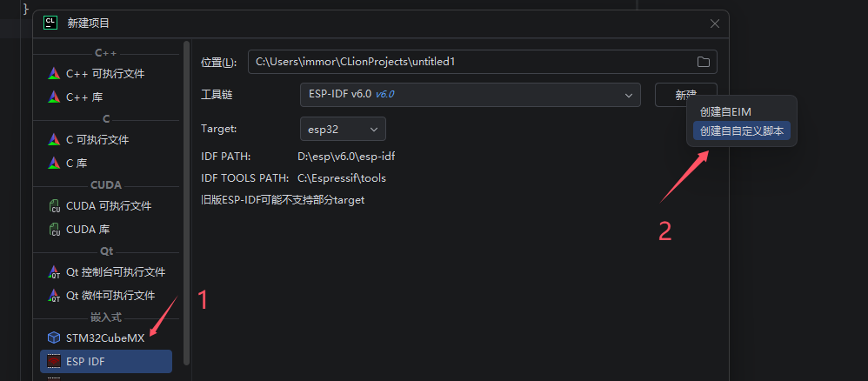Select C 库 project type
Viewport: 868px width, 381px height.
(x=106, y=164)
